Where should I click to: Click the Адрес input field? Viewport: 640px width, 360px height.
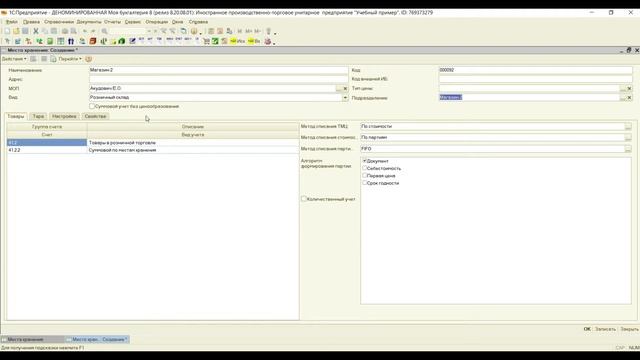click(x=218, y=79)
